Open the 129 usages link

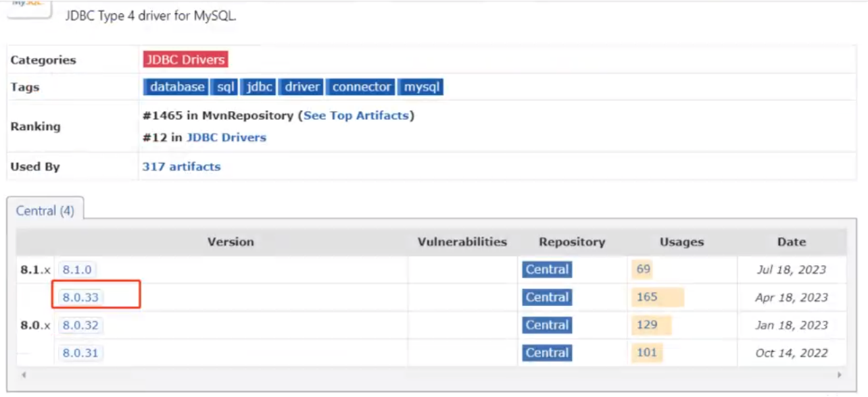pyautogui.click(x=647, y=325)
